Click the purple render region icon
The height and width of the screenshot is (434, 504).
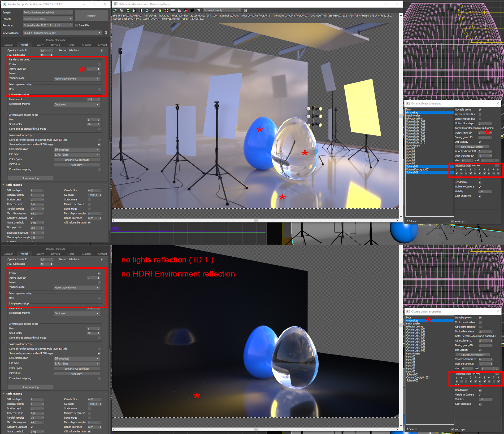coord(179,10)
